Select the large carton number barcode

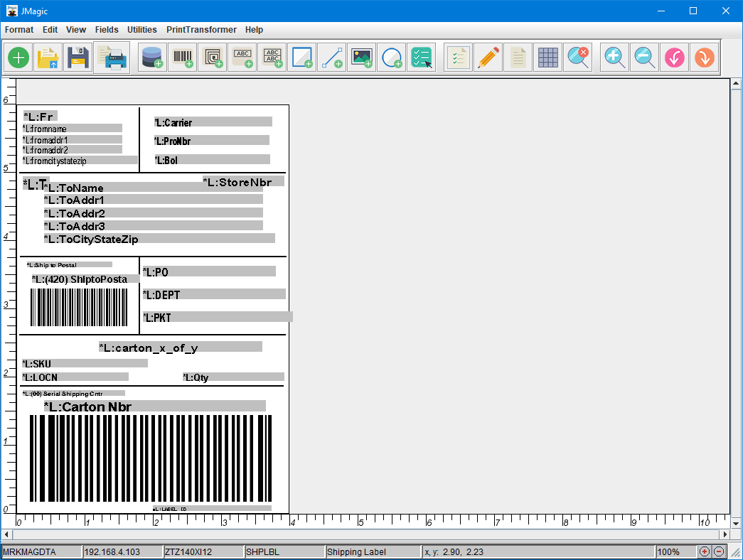point(151,458)
